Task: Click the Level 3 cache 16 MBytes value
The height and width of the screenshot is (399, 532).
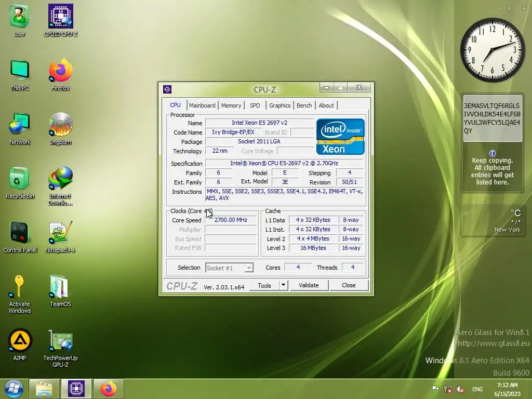Action: tap(313, 248)
